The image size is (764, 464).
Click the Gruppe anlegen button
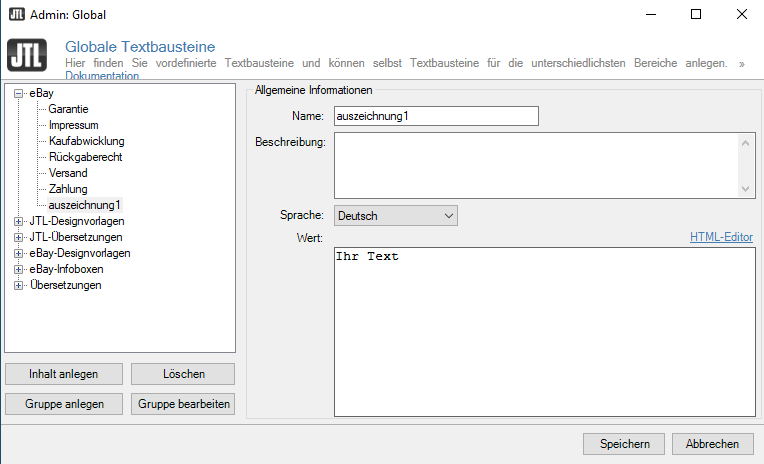tap(64, 404)
